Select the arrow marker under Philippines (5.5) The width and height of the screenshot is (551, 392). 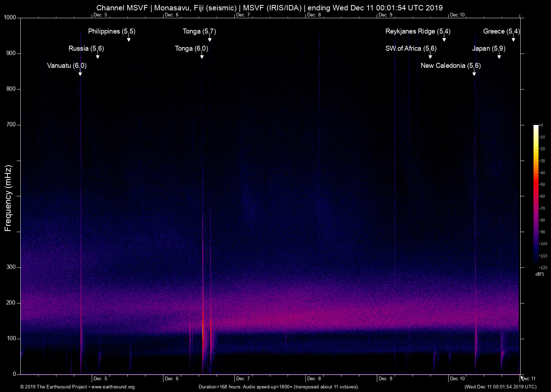[129, 39]
